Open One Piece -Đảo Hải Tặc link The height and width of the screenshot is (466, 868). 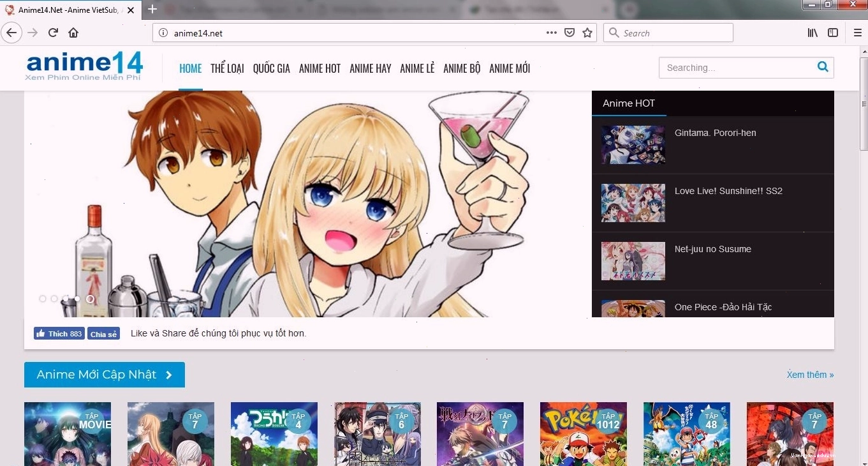723,307
